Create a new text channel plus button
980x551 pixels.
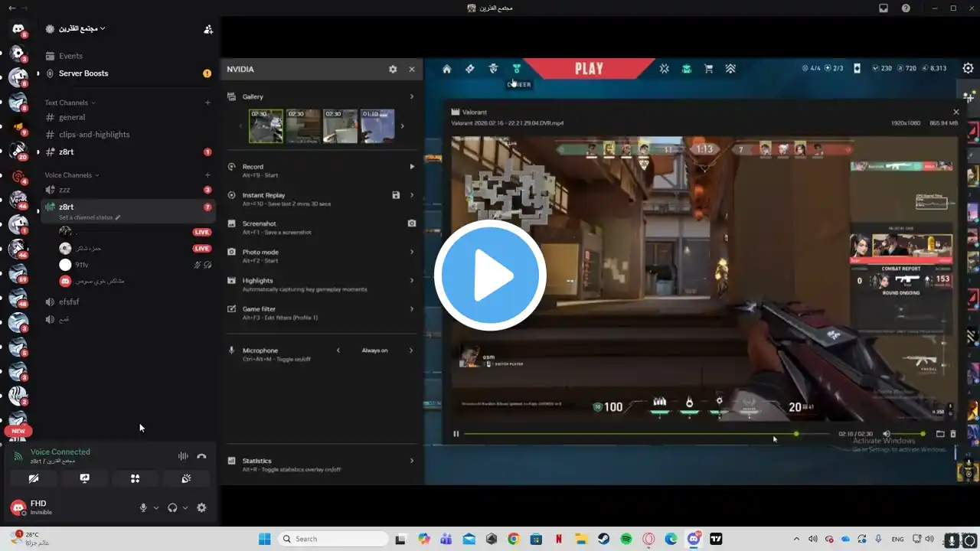tap(207, 103)
